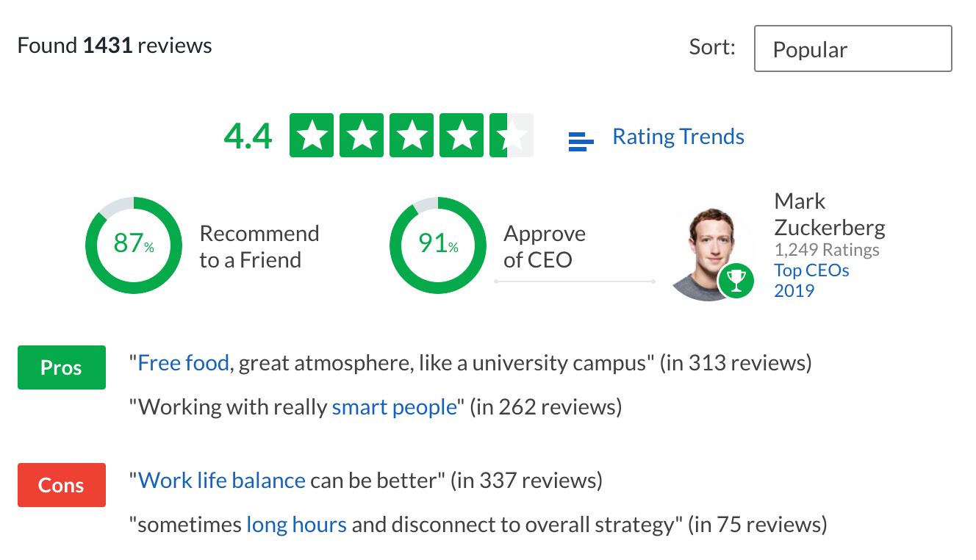The width and height of the screenshot is (976, 560).
Task: Click the green trophy badge icon
Action: [736, 280]
